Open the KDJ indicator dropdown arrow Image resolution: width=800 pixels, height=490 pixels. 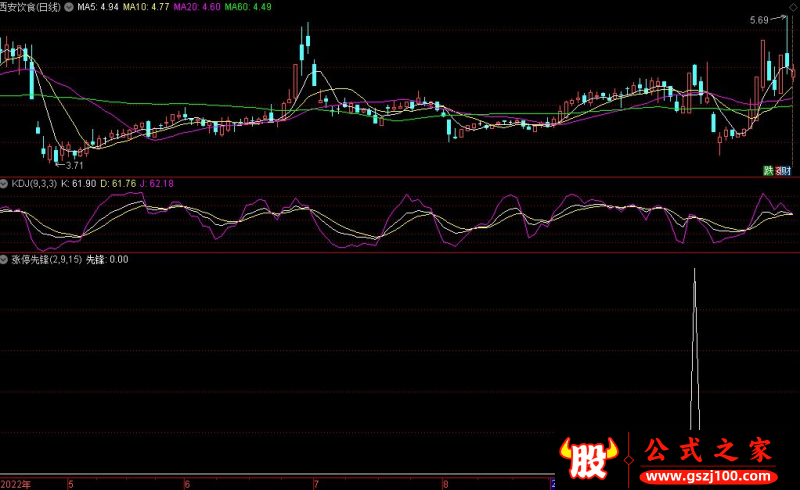pos(5,184)
